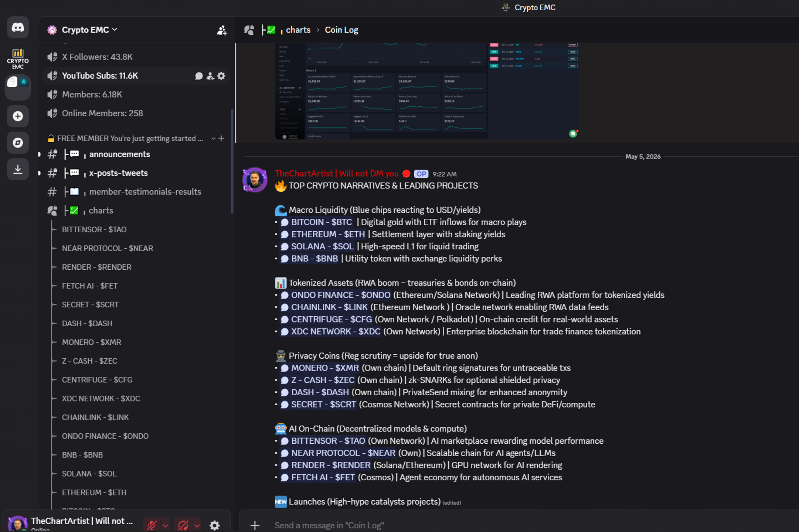
Task: Unmute microphone in user panel
Action: [x=152, y=525]
